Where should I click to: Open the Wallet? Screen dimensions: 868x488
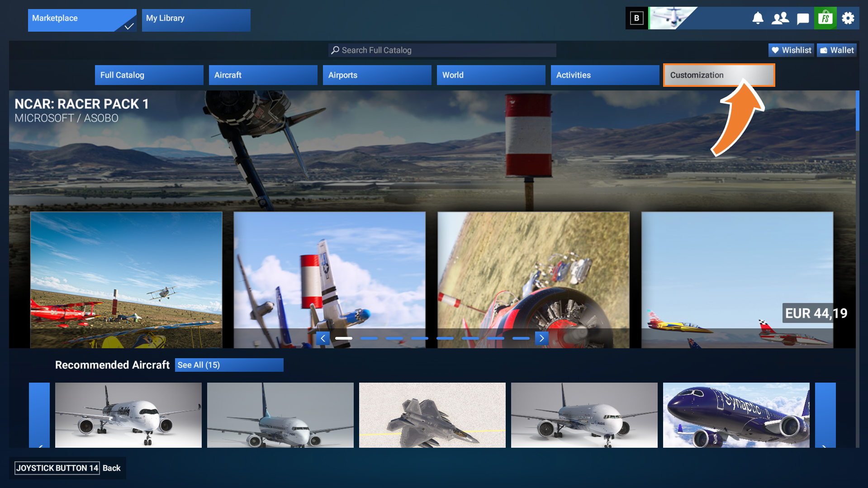[837, 50]
